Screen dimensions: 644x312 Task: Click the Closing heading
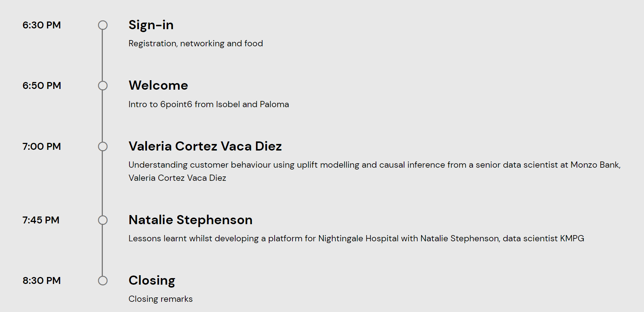click(152, 281)
